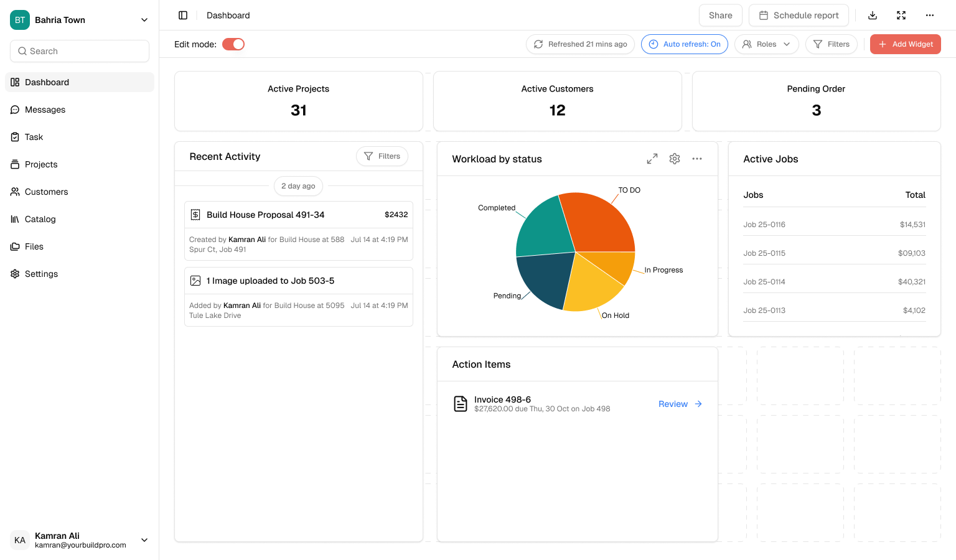The width and height of the screenshot is (956, 560).
Task: Click the Add Widget button
Action: click(906, 44)
